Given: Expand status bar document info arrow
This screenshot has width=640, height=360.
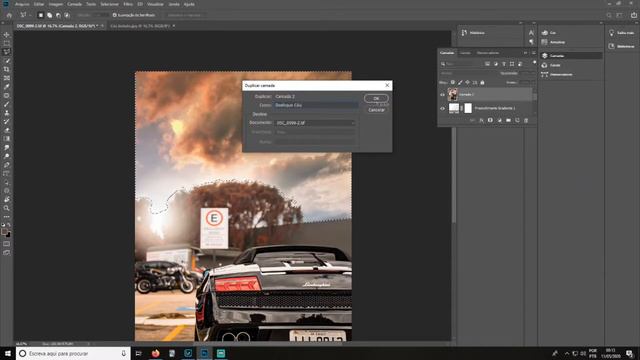Looking at the screenshot, I should click(x=89, y=344).
